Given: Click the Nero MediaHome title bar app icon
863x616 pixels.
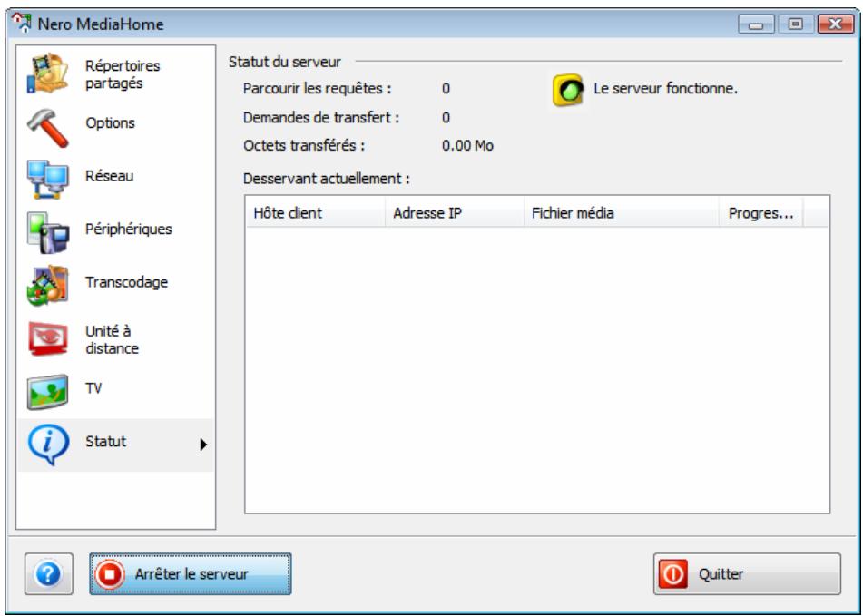Looking at the screenshot, I should (x=22, y=23).
